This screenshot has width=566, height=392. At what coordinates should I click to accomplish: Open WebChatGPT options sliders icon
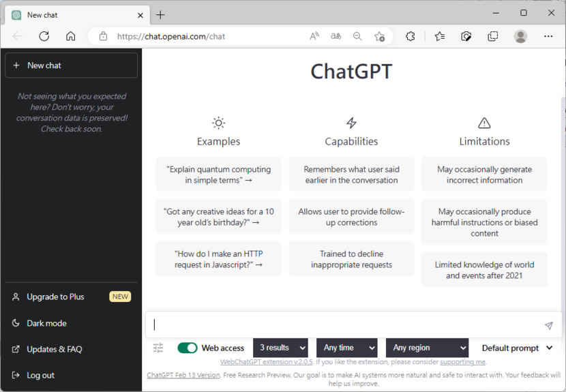click(x=158, y=348)
